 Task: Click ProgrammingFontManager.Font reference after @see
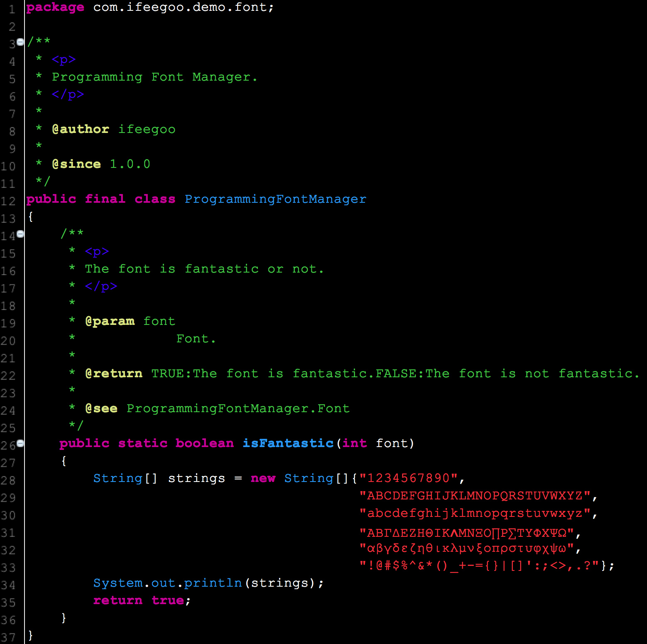(x=238, y=408)
